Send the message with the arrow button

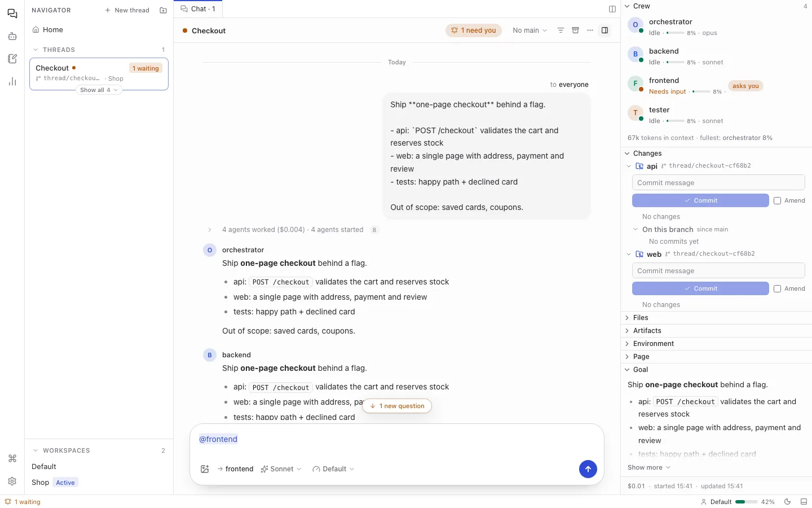click(x=588, y=469)
